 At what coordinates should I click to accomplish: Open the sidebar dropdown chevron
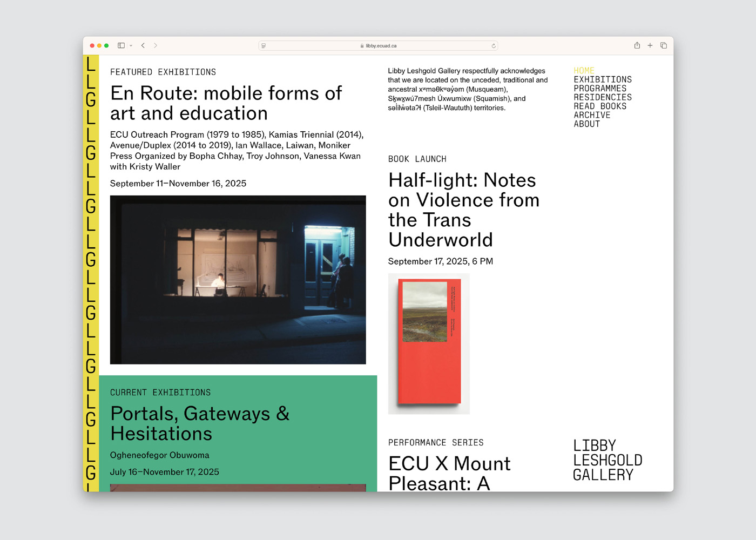click(x=131, y=46)
